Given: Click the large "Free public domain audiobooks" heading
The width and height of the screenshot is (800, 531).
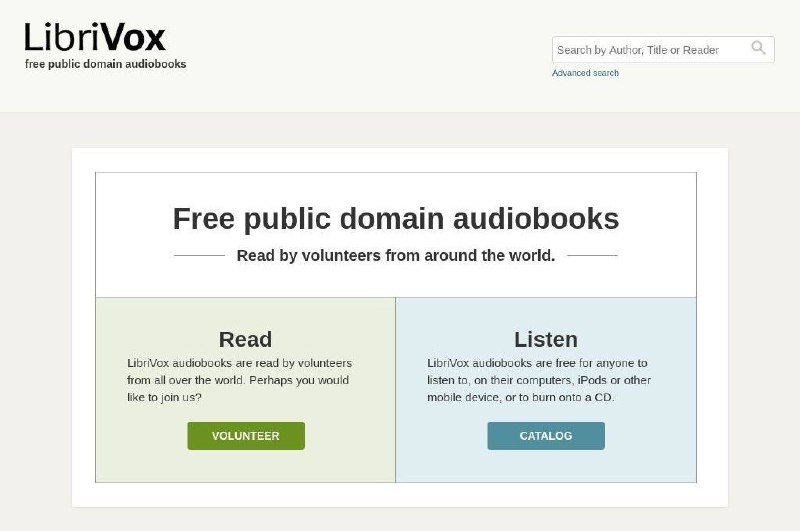Looking at the screenshot, I should pos(396,219).
